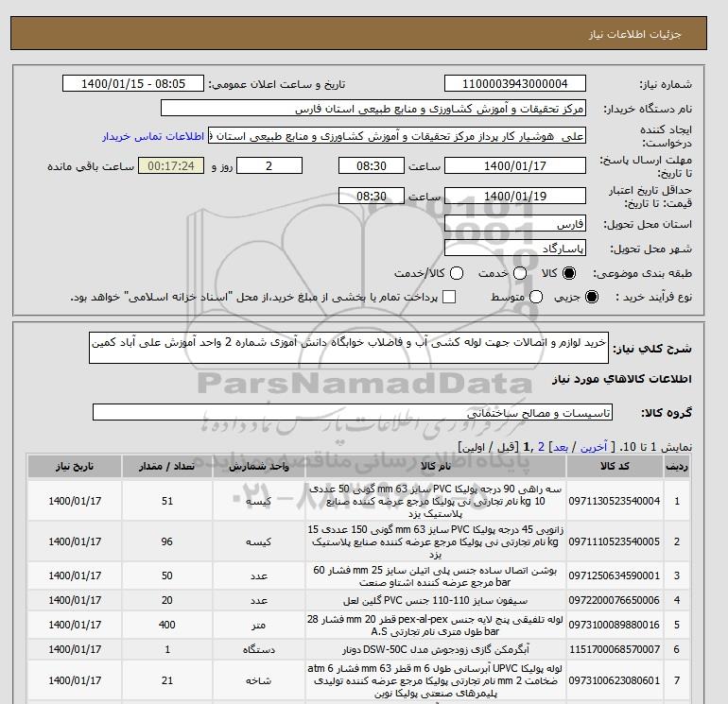Click the بوشن اتصال ساده item name
Image resolution: width=728 pixels, height=704 pixels.
[x=436, y=575]
